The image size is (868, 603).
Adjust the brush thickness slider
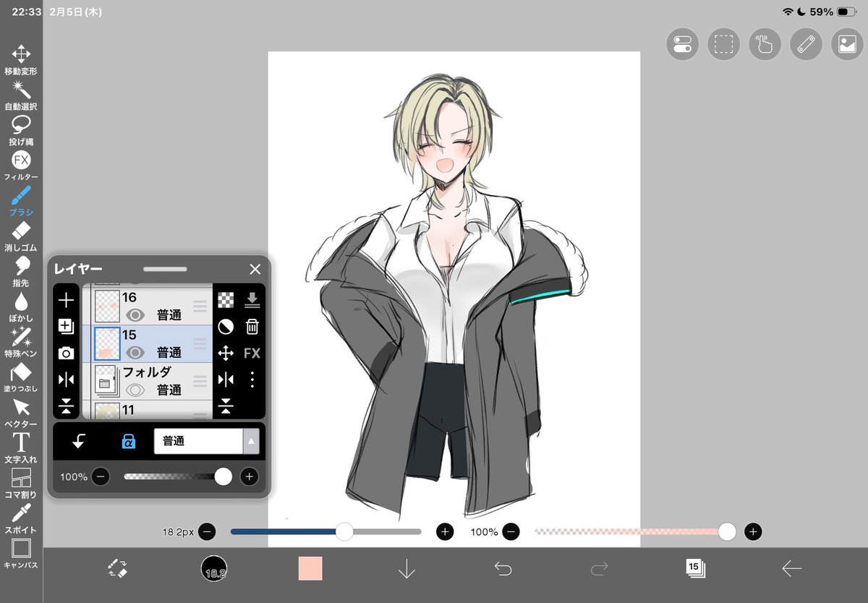325,531
